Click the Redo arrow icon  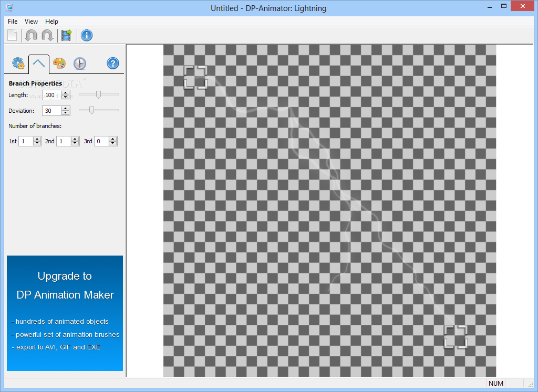[x=47, y=35]
